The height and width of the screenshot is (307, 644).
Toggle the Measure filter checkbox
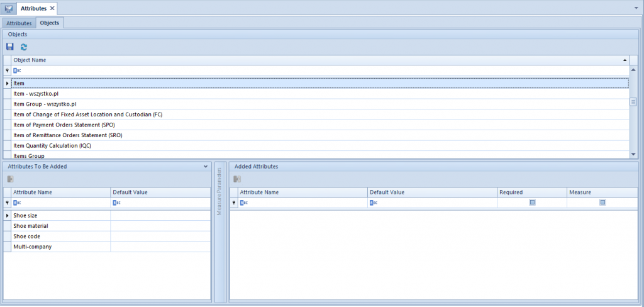click(602, 202)
